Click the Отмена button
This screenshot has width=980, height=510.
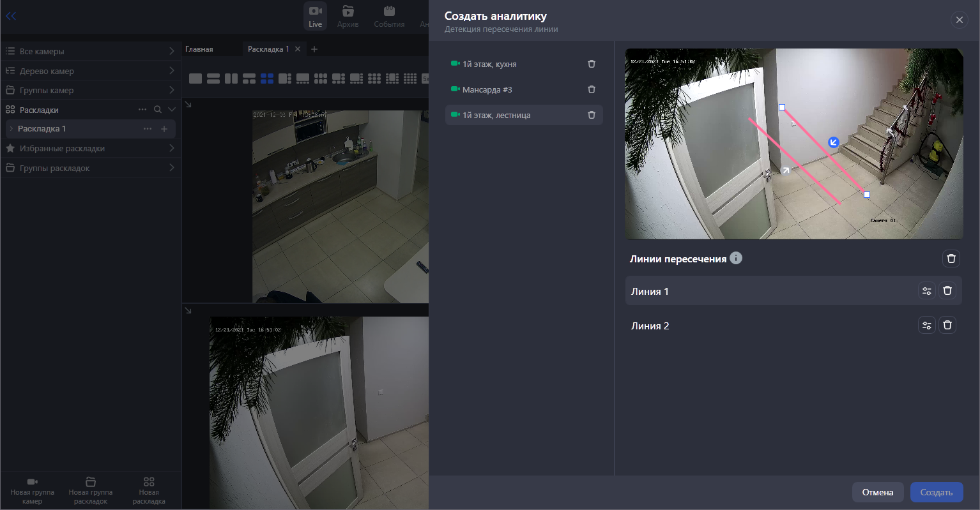click(x=877, y=492)
